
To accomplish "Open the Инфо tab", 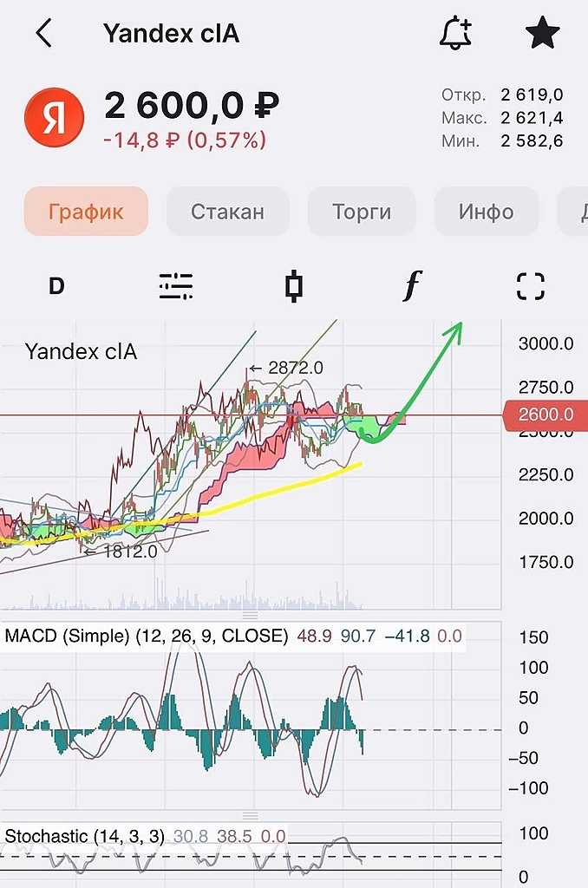I will [486, 212].
